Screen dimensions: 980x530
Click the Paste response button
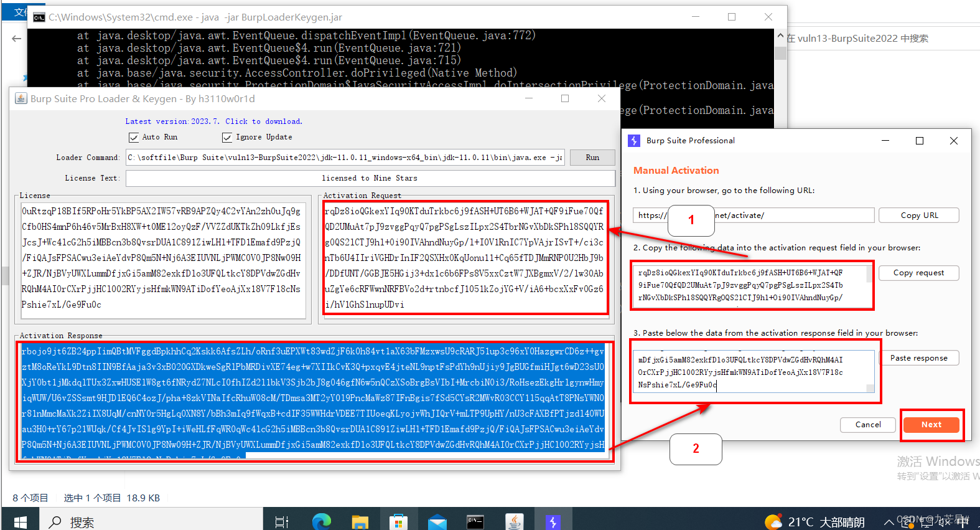918,358
